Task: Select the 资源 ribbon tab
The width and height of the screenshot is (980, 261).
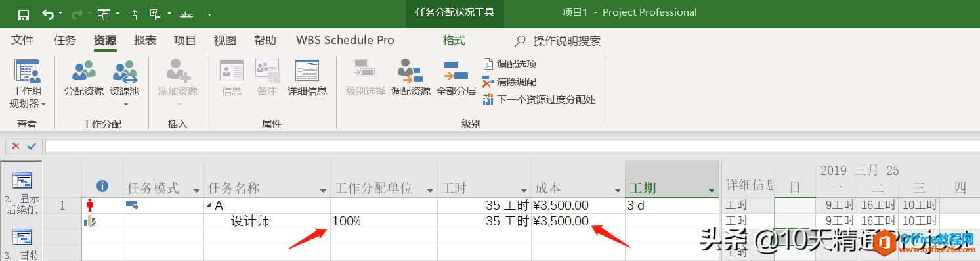Action: pyautogui.click(x=104, y=41)
